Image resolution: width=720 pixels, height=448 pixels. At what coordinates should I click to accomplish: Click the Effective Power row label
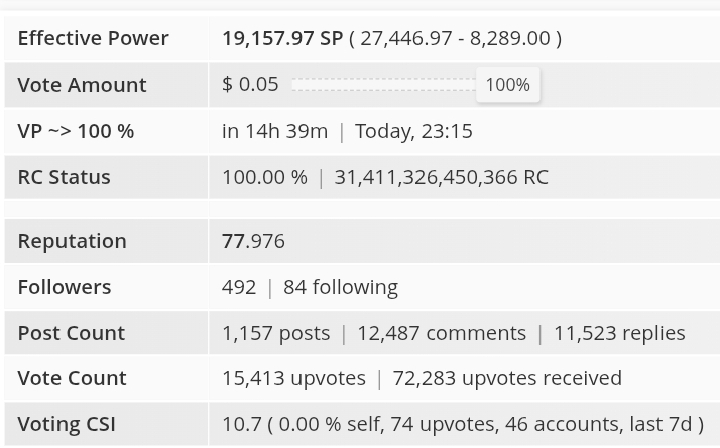pyautogui.click(x=93, y=38)
